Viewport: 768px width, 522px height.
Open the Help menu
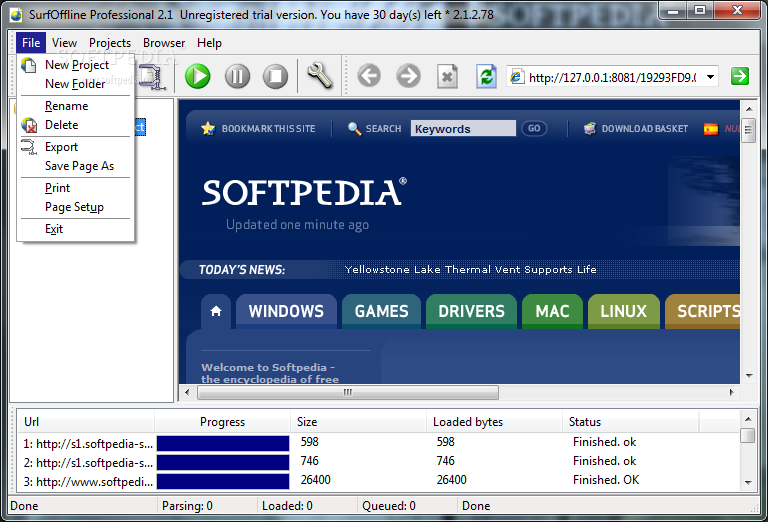(x=209, y=43)
